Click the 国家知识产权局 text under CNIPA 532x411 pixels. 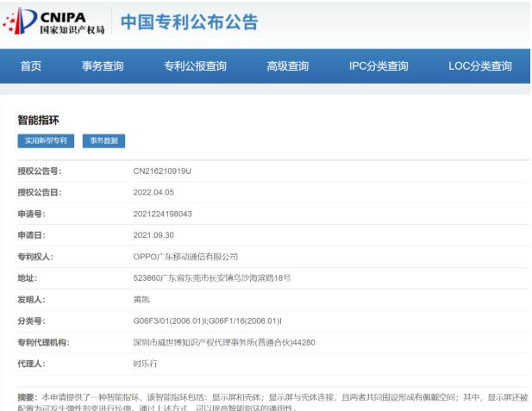72,30
